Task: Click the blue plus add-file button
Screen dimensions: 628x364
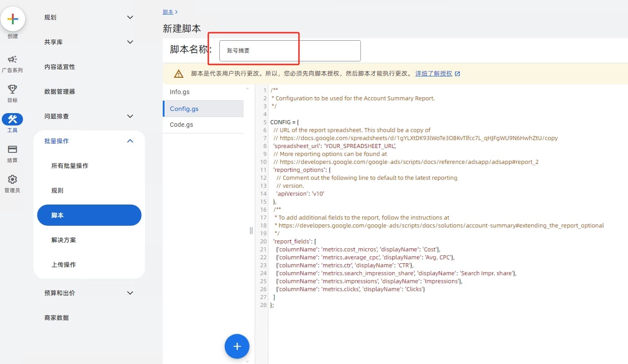Action: 237,346
